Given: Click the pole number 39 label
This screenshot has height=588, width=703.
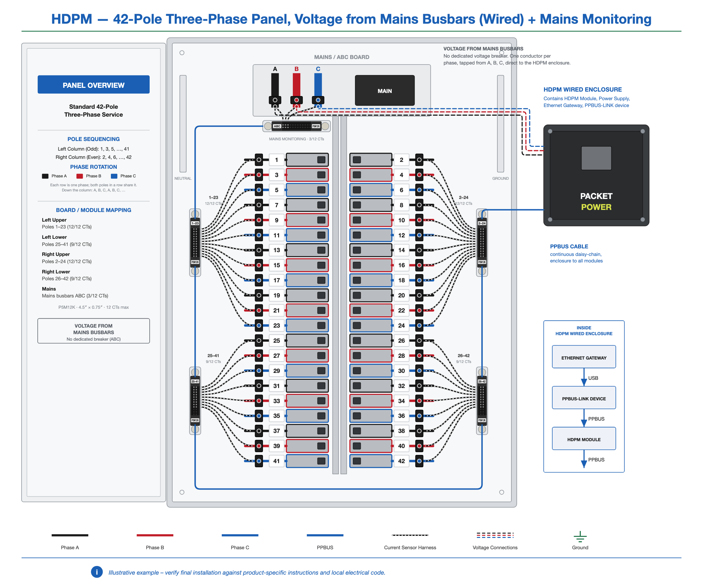Looking at the screenshot, I should 277,446.
